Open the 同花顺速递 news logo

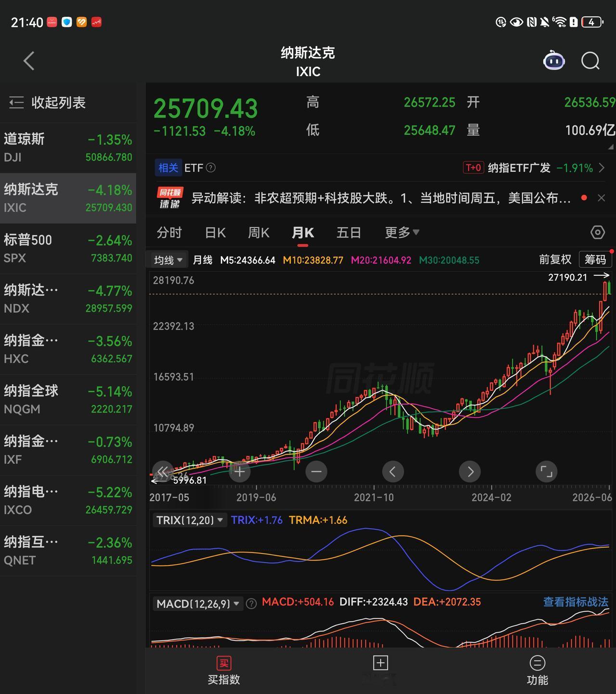(x=170, y=198)
